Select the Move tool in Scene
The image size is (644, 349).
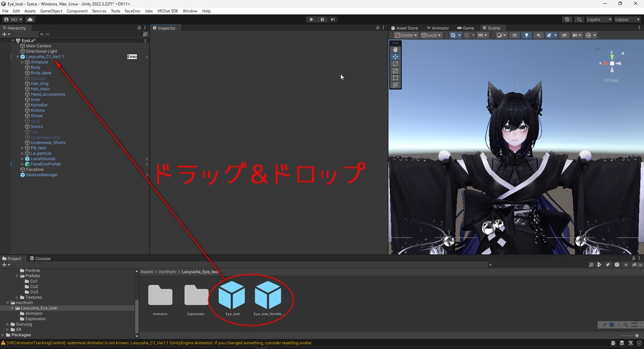(395, 57)
